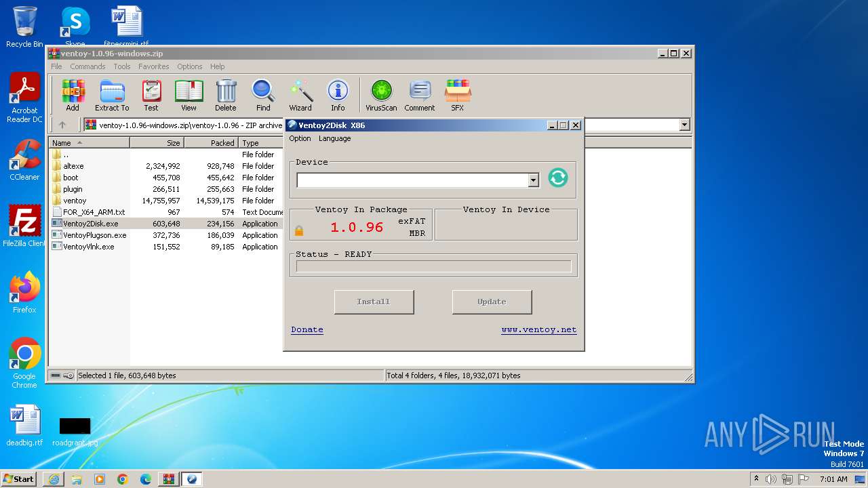Open the Ventoy2Disk Option menu
The image size is (868, 488).
coord(300,138)
